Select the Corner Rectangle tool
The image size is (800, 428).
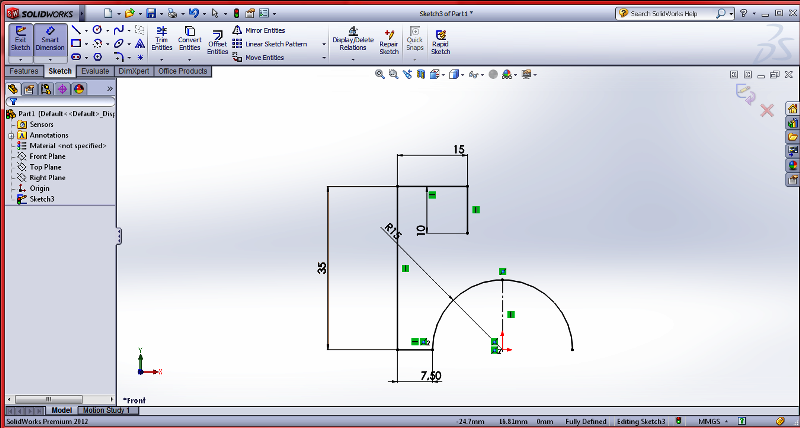point(76,43)
